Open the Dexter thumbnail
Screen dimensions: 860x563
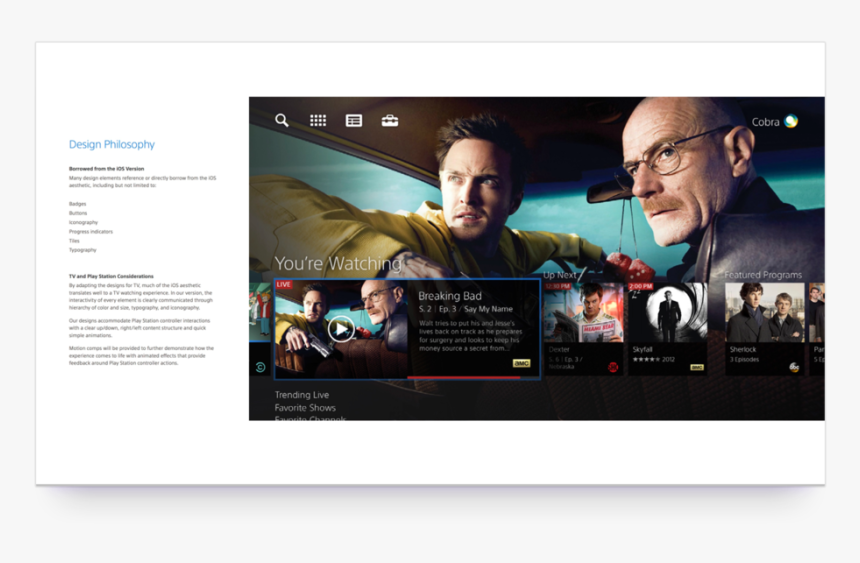pos(584,313)
